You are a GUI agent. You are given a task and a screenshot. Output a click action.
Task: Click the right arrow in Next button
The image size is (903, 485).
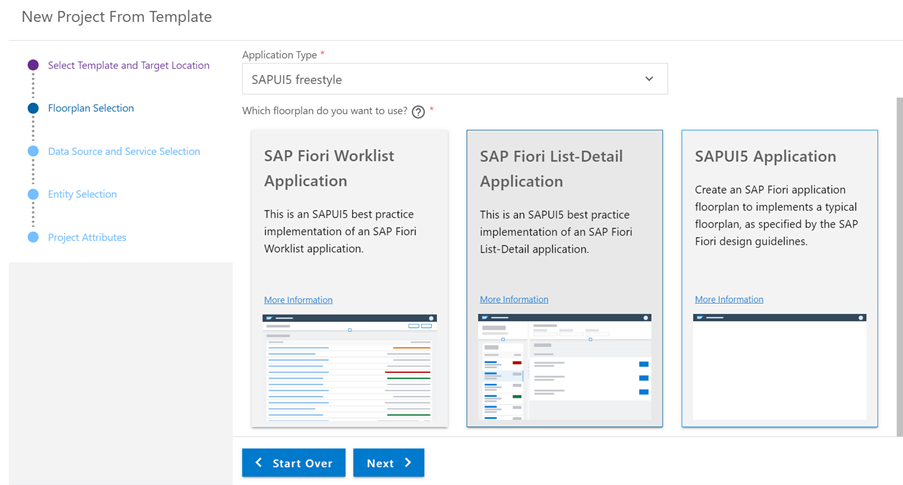tap(408, 463)
